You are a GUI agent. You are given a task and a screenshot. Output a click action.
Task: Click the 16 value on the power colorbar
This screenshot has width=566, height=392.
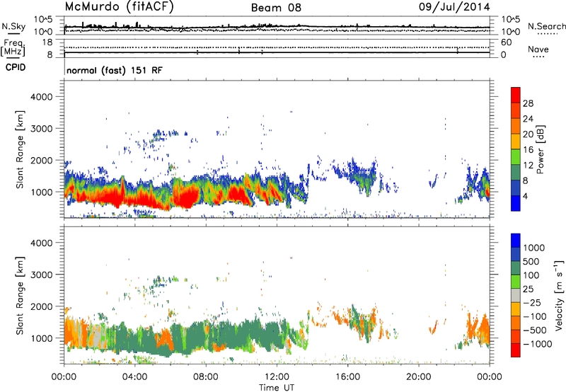pyautogui.click(x=528, y=150)
